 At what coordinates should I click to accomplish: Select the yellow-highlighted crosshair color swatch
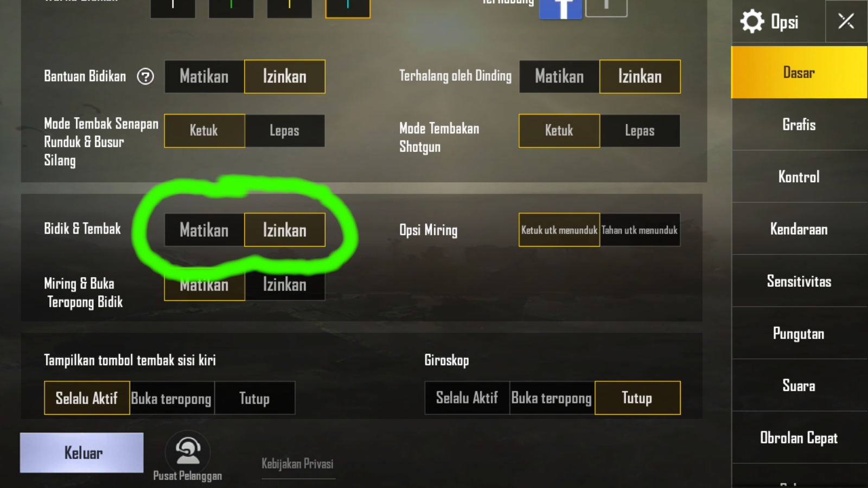coord(348,8)
